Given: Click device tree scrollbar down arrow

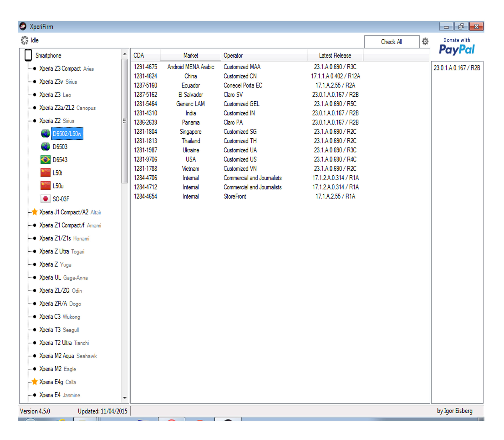Looking at the screenshot, I should tap(125, 398).
